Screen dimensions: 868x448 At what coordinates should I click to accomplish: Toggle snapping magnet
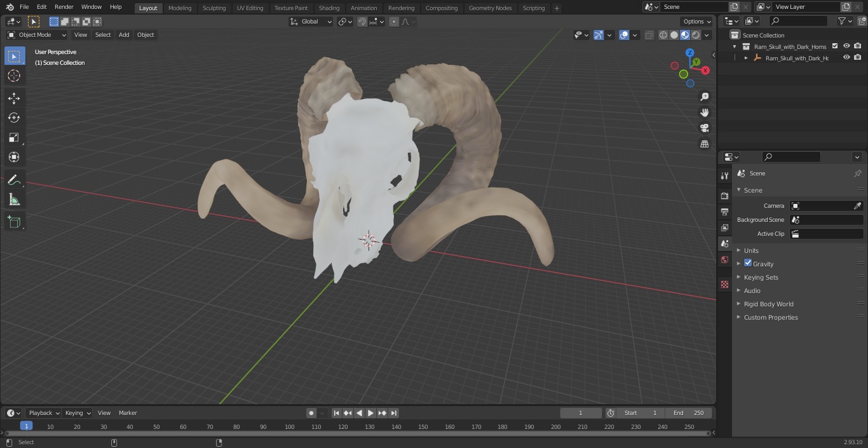[362, 22]
